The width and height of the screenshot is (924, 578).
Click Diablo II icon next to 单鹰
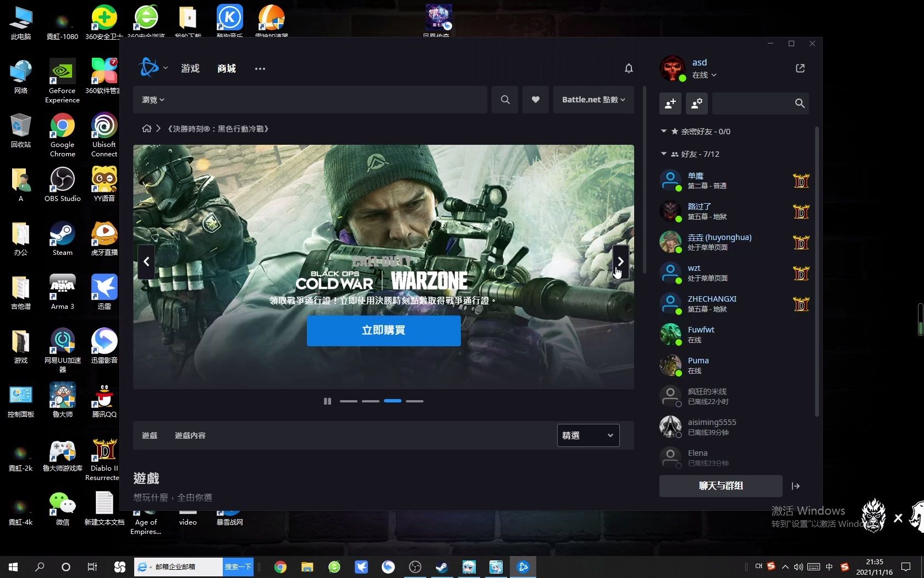coord(801,181)
